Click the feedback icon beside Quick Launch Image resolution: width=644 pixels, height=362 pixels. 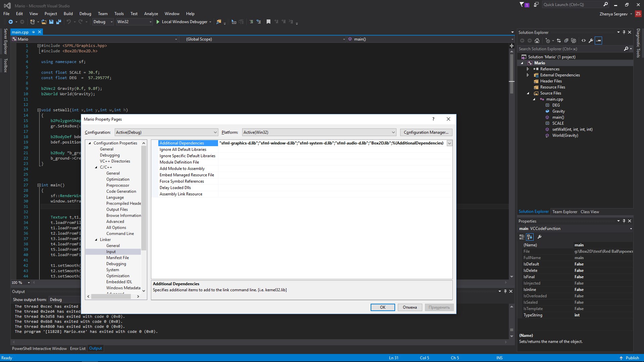(x=536, y=5)
